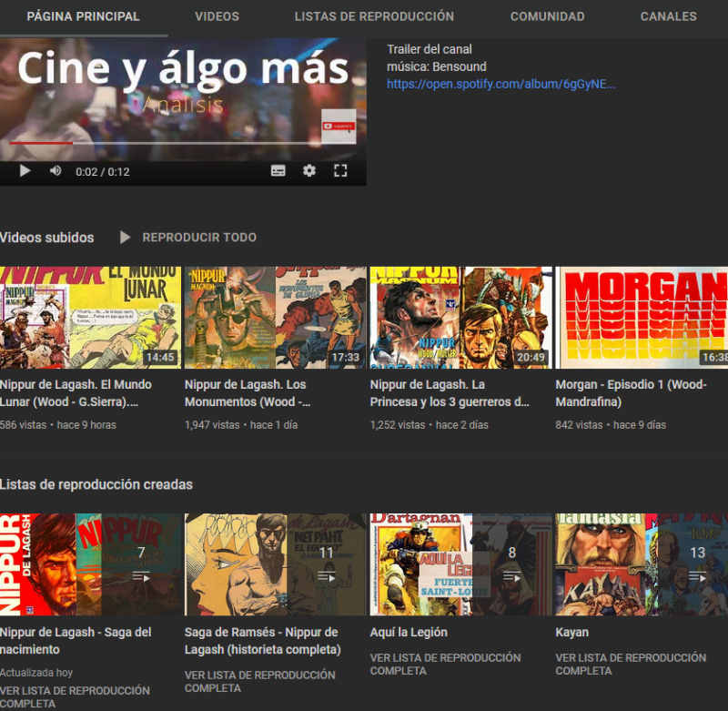The width and height of the screenshot is (728, 711).
Task: Click title Nippur de Lagash. El Mundo Lunar
Action: click(x=76, y=393)
